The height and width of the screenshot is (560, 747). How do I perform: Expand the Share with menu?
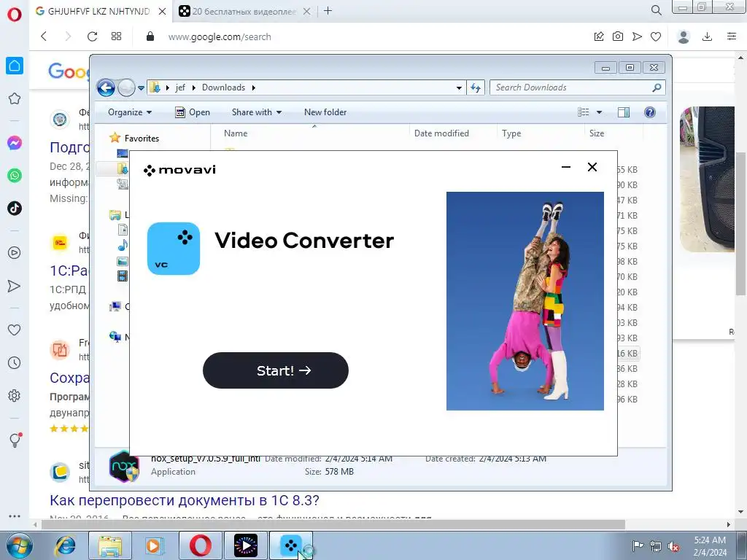coord(256,112)
